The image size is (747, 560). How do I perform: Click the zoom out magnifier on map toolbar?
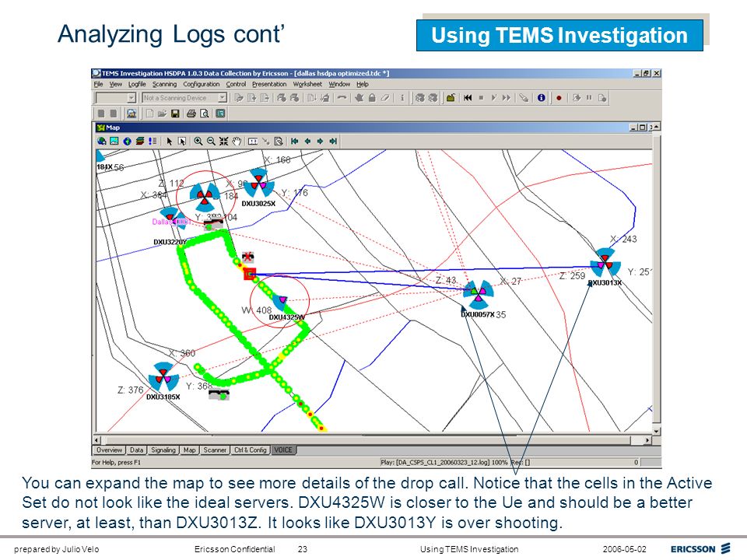[211, 142]
